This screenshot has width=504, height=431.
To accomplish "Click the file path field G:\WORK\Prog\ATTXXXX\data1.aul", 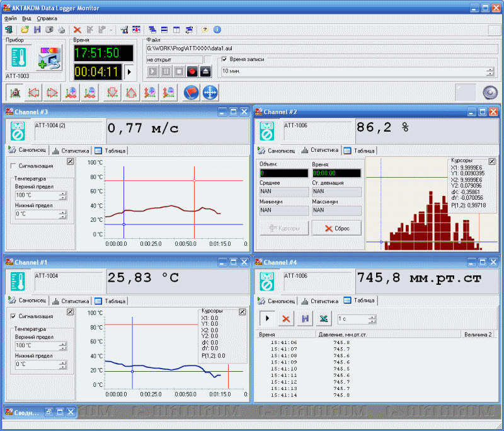I will coord(322,49).
